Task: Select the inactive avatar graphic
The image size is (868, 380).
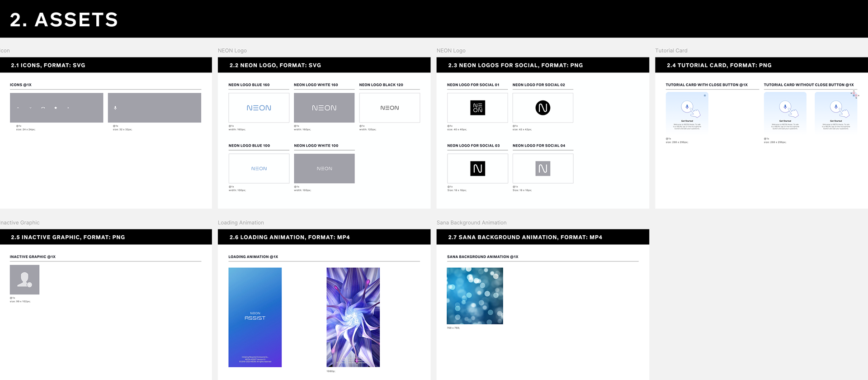Action: point(24,280)
